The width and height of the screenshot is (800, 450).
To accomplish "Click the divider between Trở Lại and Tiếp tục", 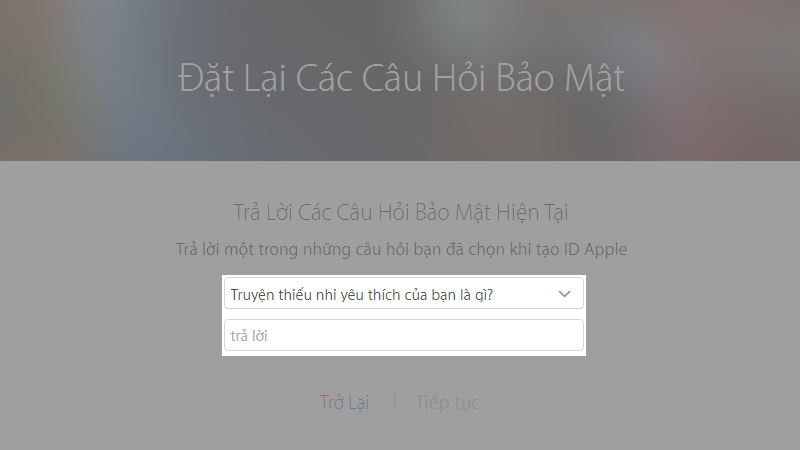I will pyautogui.click(x=394, y=400).
